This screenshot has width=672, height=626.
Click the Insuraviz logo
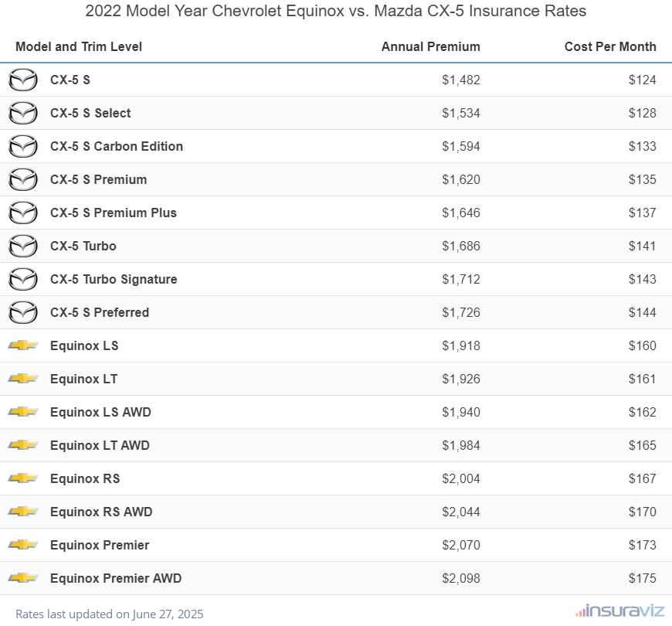619,611
